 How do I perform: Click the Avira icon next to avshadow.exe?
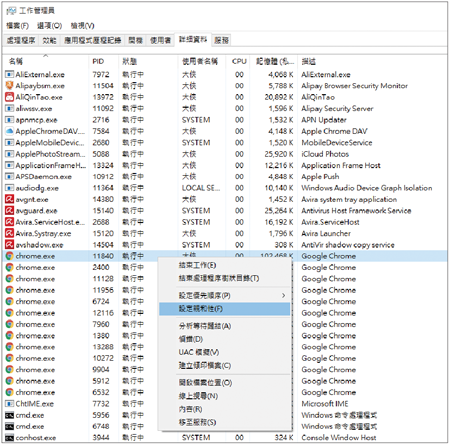(x=9, y=245)
